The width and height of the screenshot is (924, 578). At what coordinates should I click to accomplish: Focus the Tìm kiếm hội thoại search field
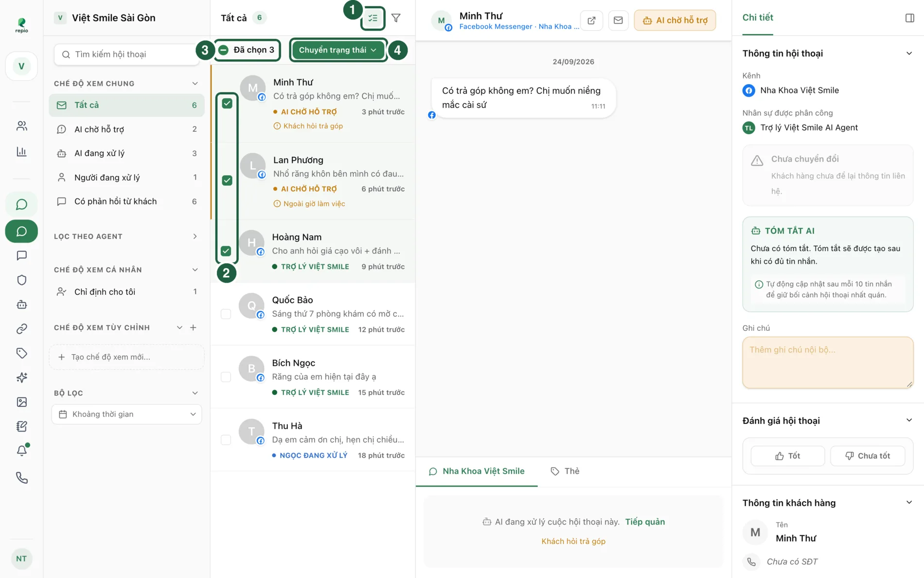pyautogui.click(x=126, y=54)
